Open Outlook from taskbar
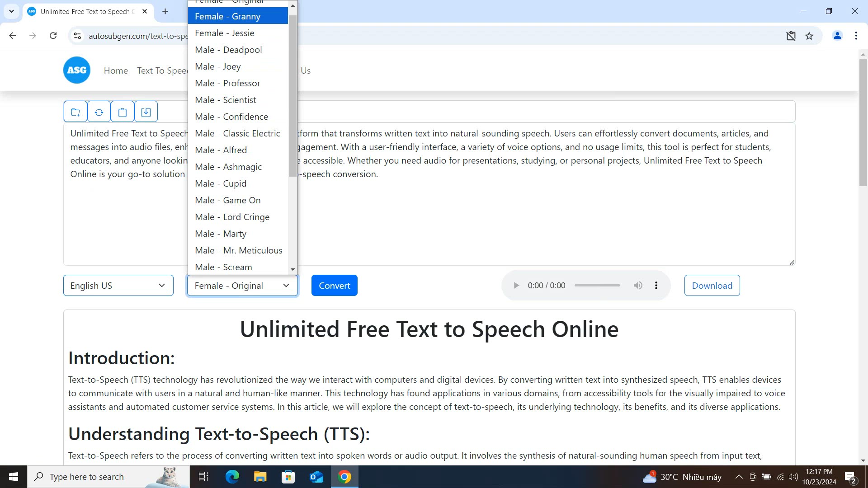This screenshot has height=488, width=868. click(x=316, y=477)
